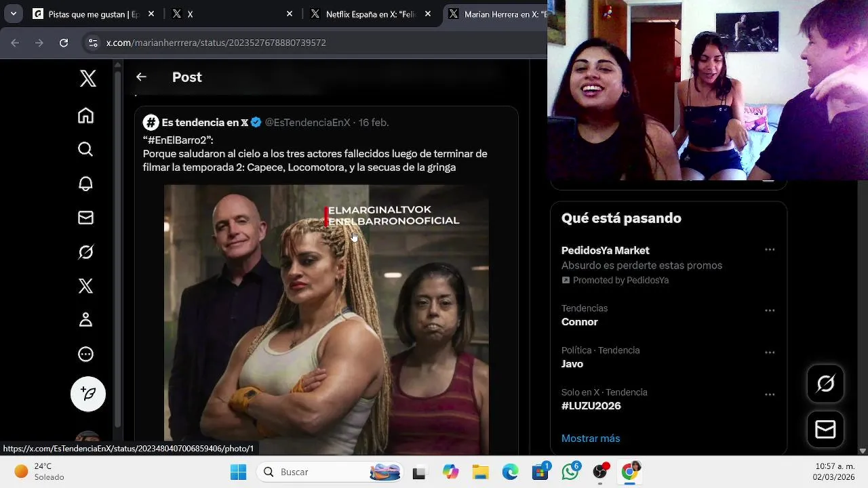Viewport: 868px width, 488px height.
Task: Open floating Grok button at right edge
Action: (x=825, y=384)
